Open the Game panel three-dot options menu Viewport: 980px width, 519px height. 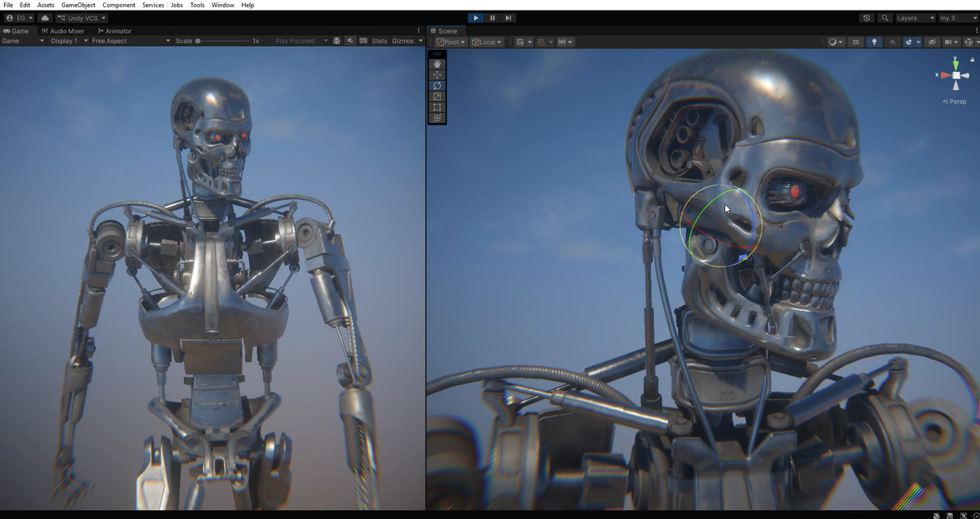(419, 31)
